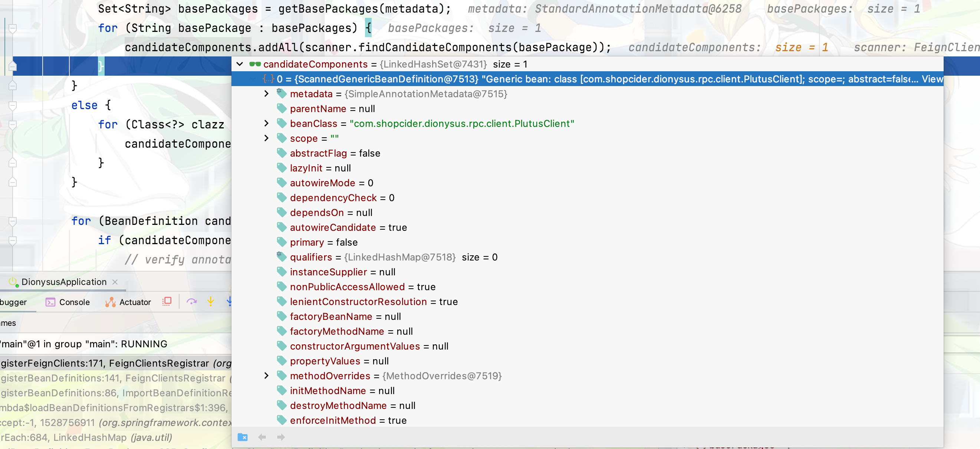Click the rerun icon on the DionysusApplication tab
The height and width of the screenshot is (449, 980).
[x=12, y=282]
